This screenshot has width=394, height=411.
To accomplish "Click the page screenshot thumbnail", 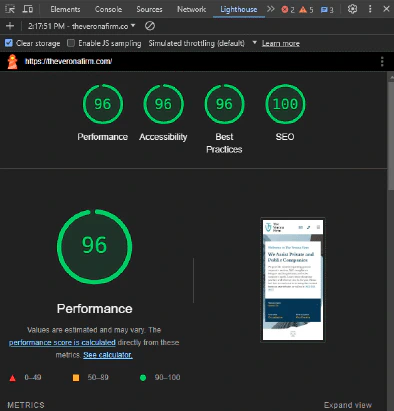I will (x=293, y=280).
